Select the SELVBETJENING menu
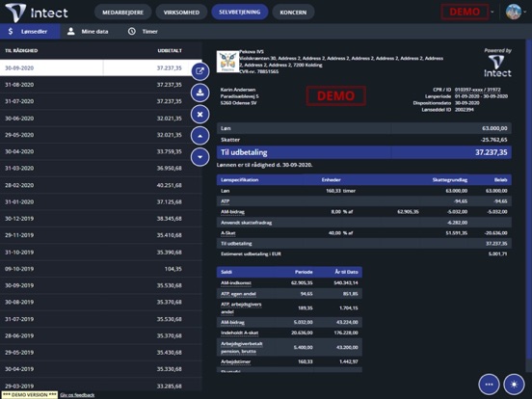 pos(240,12)
